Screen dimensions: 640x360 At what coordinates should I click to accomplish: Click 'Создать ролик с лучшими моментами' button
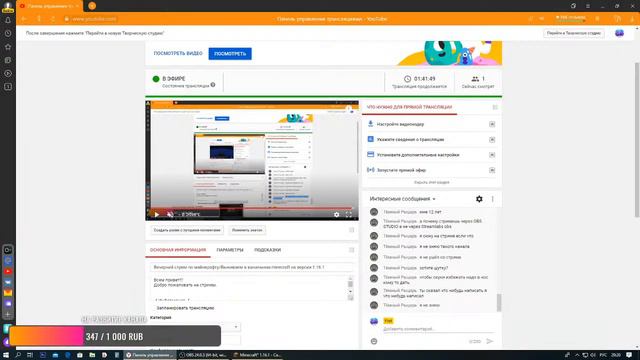pyautogui.click(x=187, y=230)
